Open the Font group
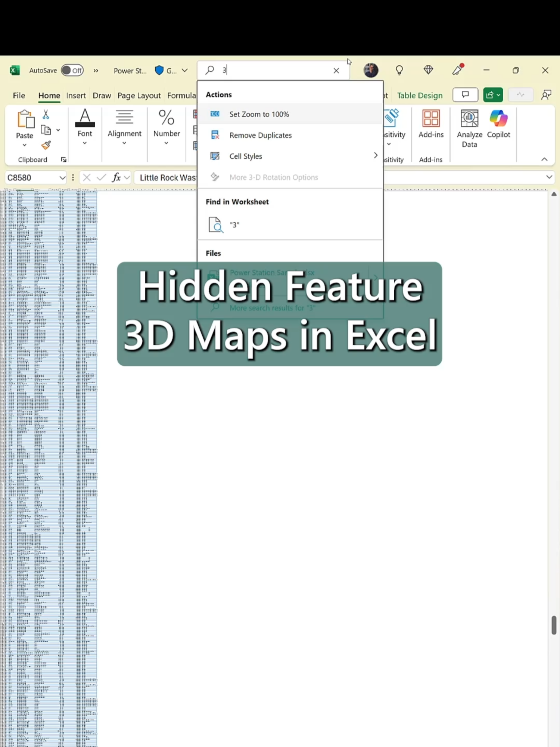This screenshot has width=560, height=747. pyautogui.click(x=85, y=128)
